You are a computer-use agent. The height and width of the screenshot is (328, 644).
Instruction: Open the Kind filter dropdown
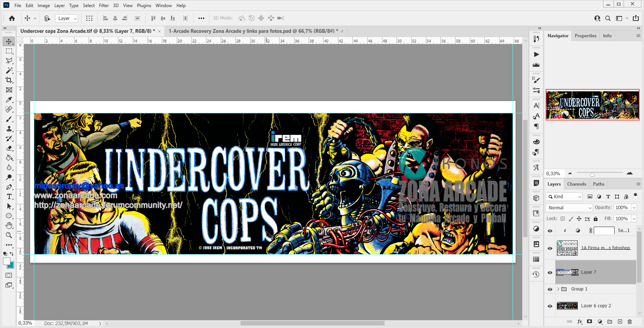[564, 196]
